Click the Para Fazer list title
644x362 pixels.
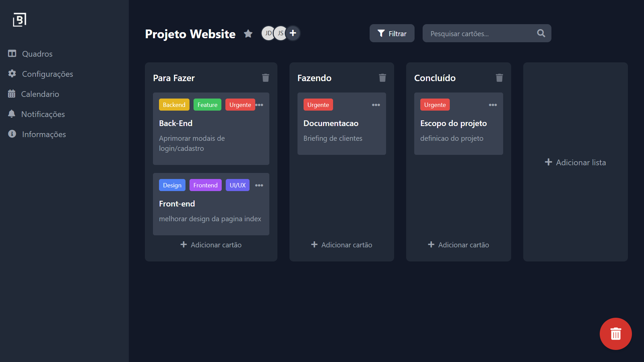[174, 78]
